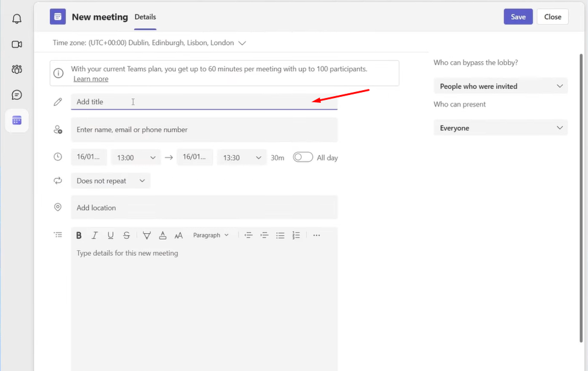The width and height of the screenshot is (588, 371).
Task: Apply strikethrough formatting
Action: click(x=126, y=236)
